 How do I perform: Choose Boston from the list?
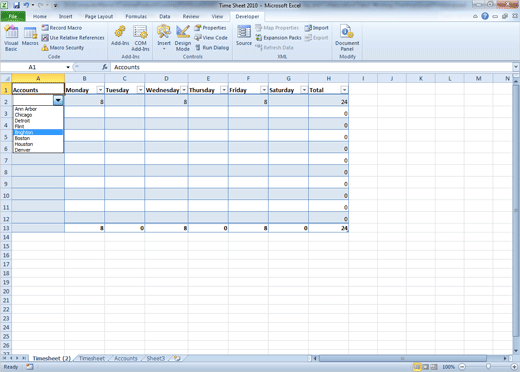point(38,138)
